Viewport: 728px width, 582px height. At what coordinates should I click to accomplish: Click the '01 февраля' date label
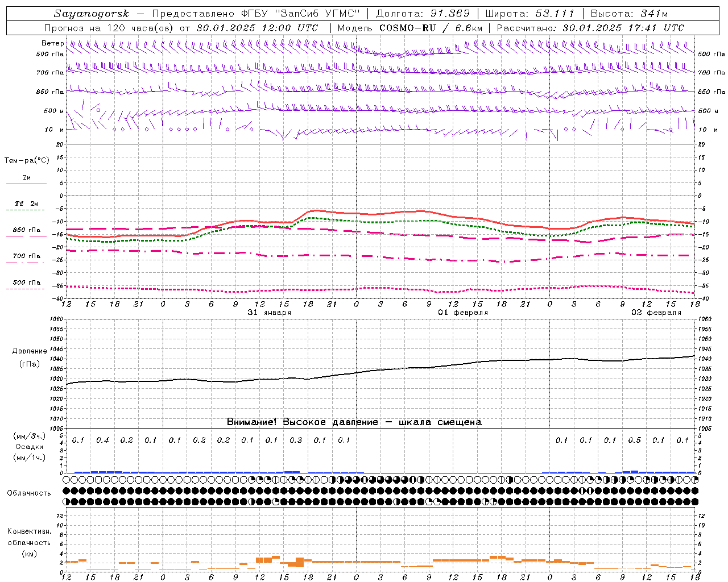point(463,313)
